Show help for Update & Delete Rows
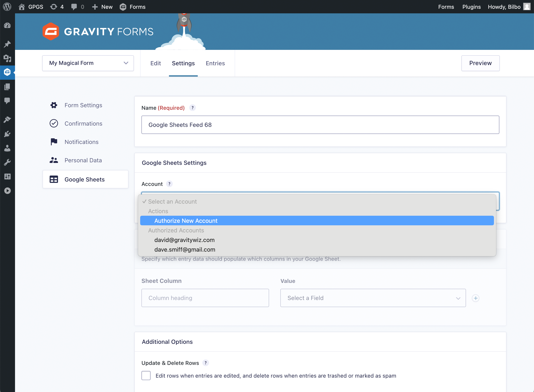The width and height of the screenshot is (534, 392). point(205,363)
